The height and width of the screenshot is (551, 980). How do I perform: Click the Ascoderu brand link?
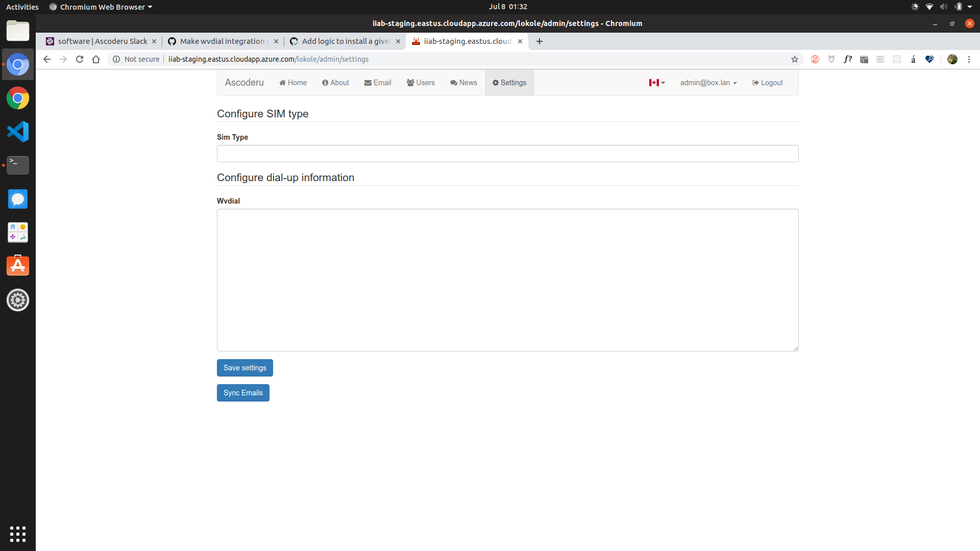[x=244, y=83]
